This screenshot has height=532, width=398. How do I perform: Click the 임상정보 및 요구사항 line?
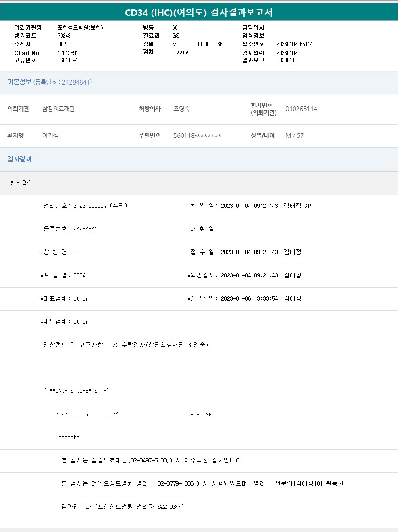125,345
